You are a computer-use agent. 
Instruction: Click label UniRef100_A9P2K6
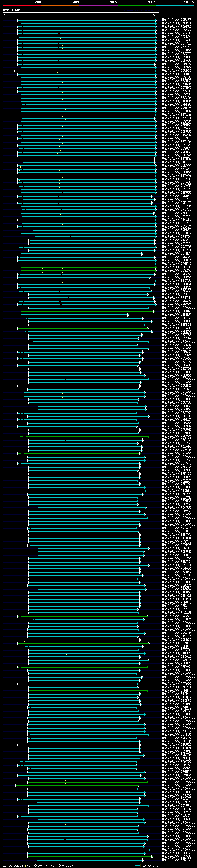click(176, 304)
